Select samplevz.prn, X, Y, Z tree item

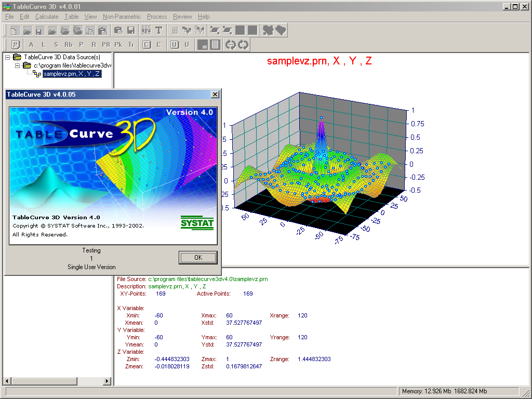(72, 74)
